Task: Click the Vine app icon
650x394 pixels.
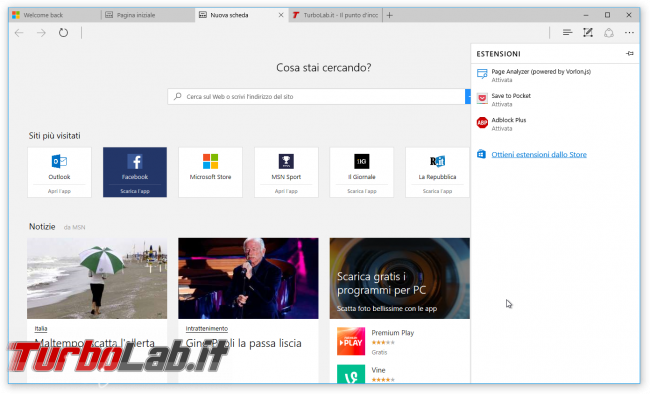Action: tap(351, 374)
